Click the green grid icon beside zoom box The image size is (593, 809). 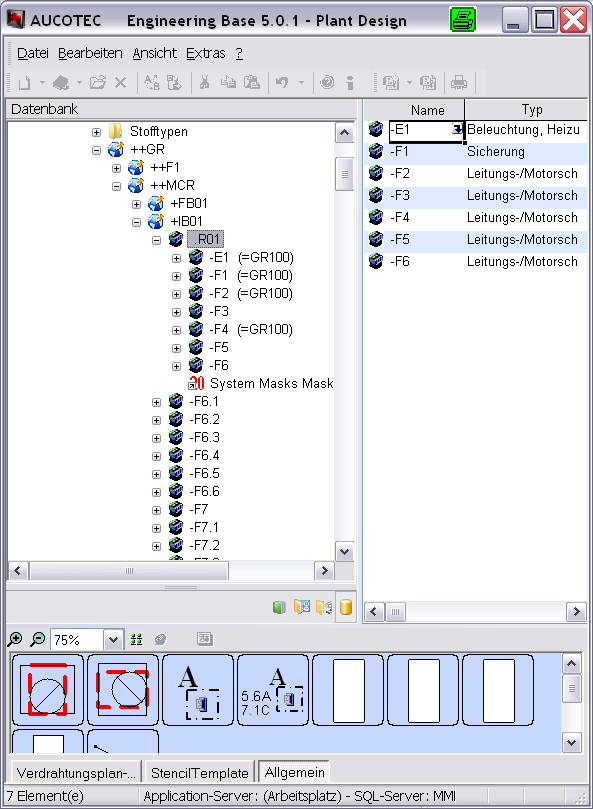(x=136, y=639)
